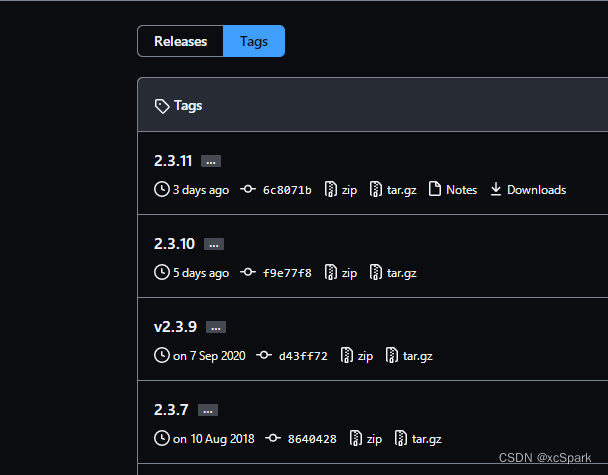Click the zip file icon for 2.3.7

coord(356,438)
